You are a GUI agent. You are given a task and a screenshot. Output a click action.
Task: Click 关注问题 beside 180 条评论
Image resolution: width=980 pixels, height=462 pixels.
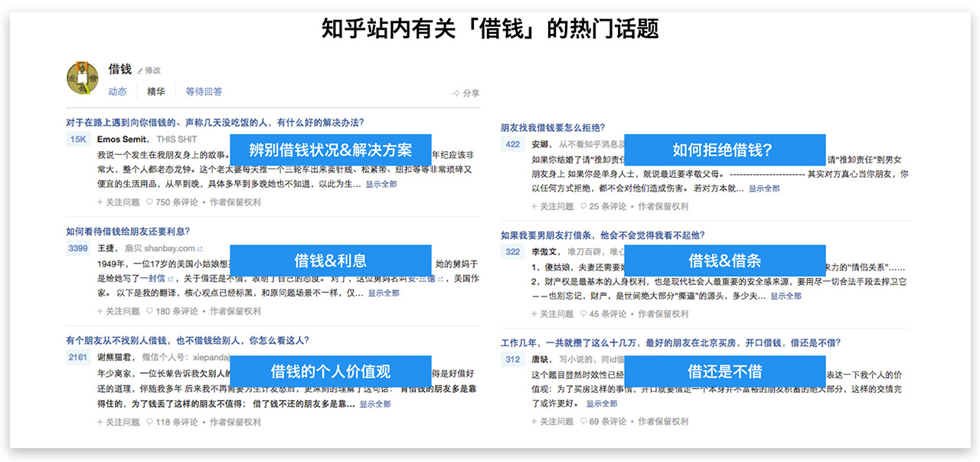(119, 311)
